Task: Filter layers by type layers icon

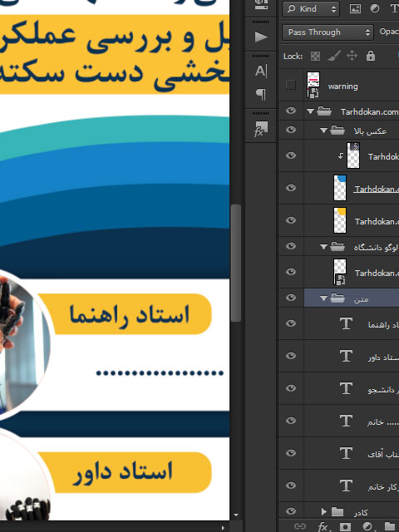Action: pos(394,9)
